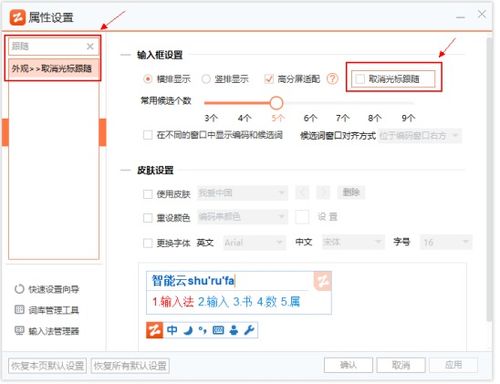
Task: Click 恢复所有默认设置 button
Action: 130,366
